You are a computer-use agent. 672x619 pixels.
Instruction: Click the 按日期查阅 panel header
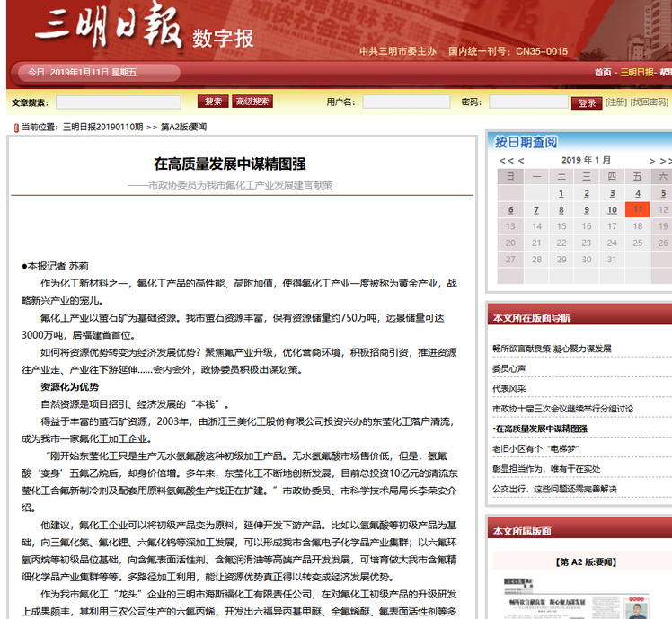pos(526,142)
